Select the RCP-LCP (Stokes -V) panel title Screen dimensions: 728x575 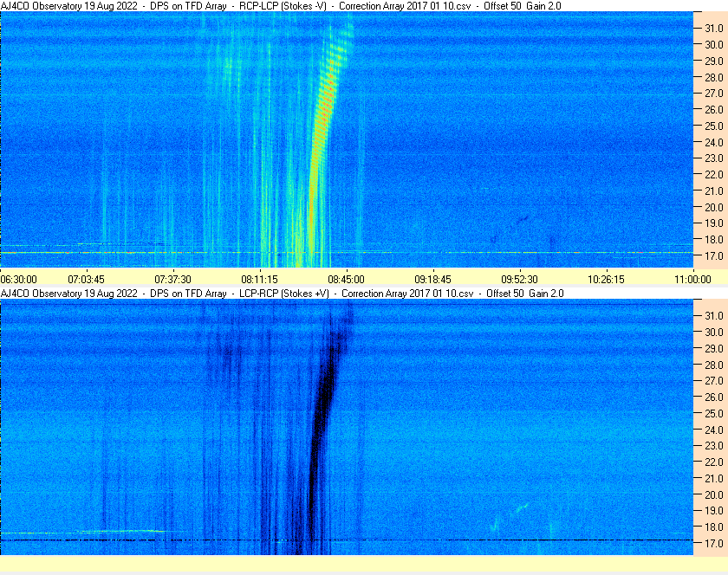pos(283,6)
